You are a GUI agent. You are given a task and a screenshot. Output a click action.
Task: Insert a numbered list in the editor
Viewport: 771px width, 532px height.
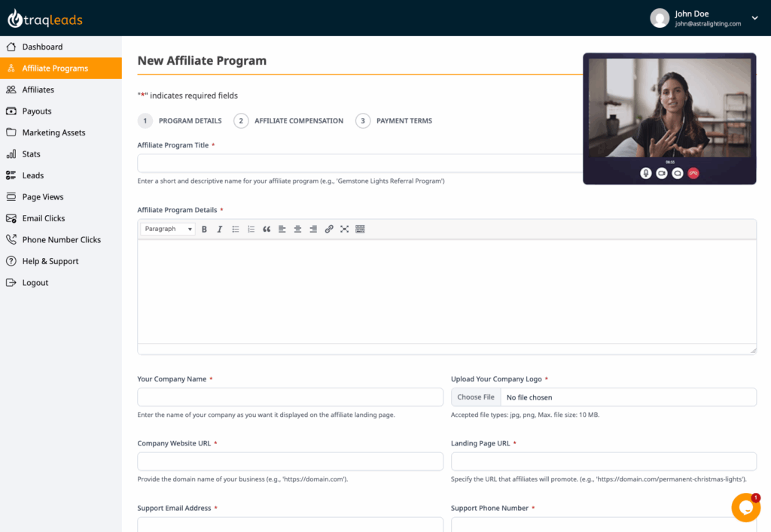click(x=251, y=229)
